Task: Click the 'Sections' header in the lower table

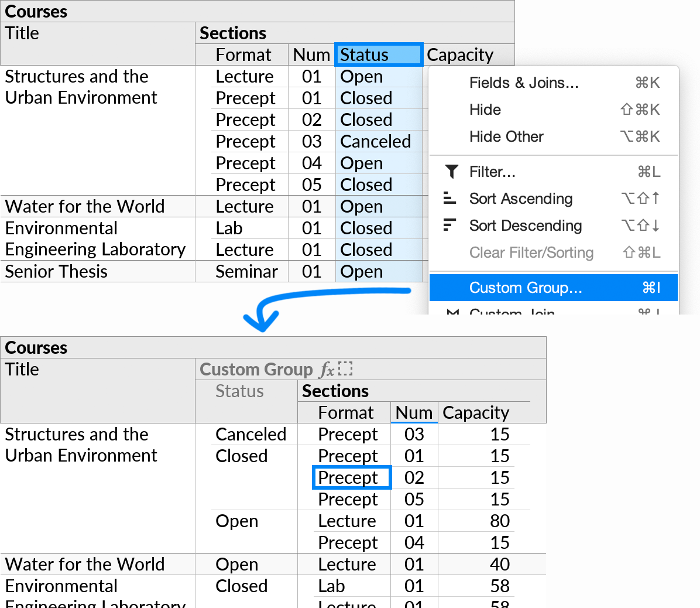Action: click(x=335, y=391)
